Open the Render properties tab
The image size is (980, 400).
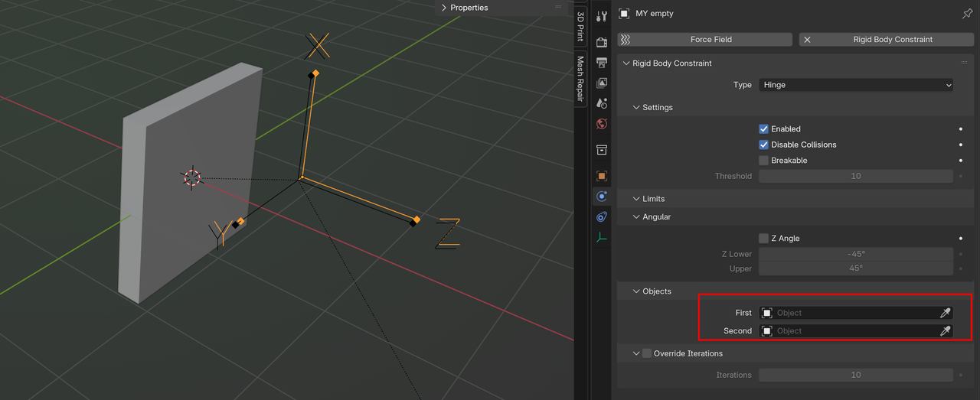pyautogui.click(x=602, y=42)
